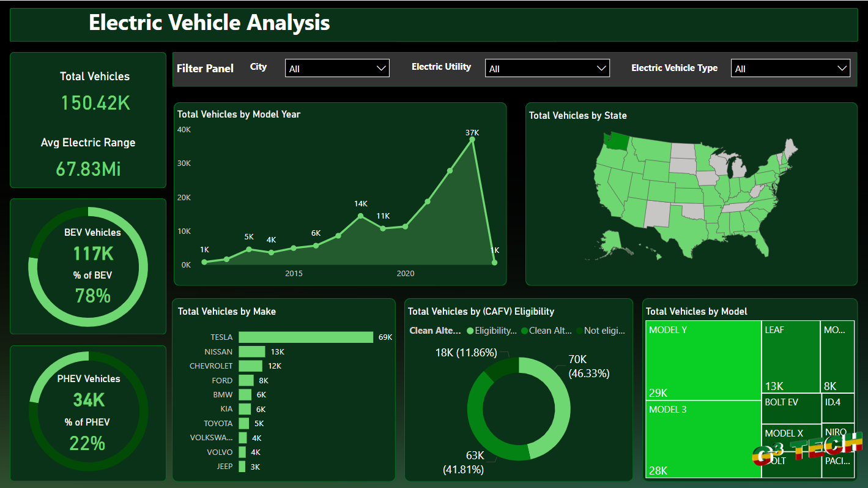Click the Filter Panel label
Viewport: 868px width, 488px height.
205,69
